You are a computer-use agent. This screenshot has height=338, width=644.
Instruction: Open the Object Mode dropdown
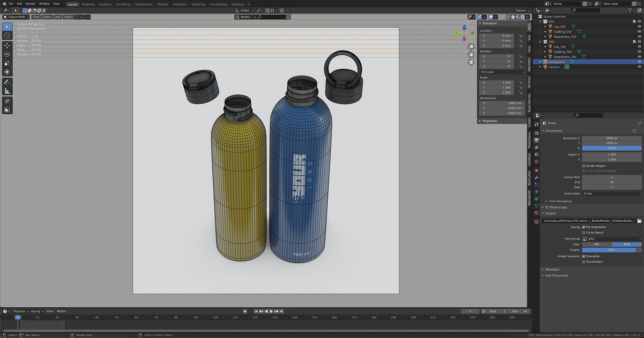pyautogui.click(x=16, y=17)
